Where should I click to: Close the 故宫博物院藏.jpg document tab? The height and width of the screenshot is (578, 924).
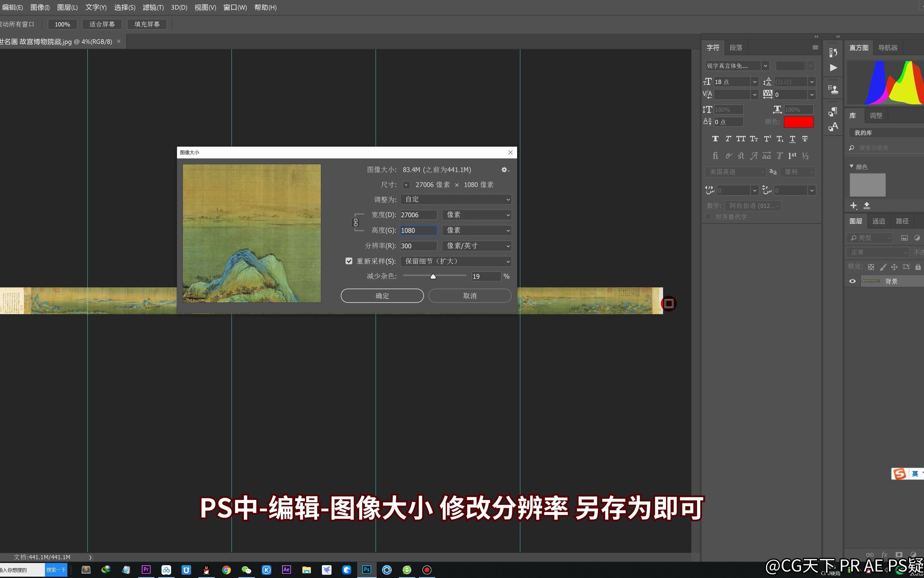point(119,41)
